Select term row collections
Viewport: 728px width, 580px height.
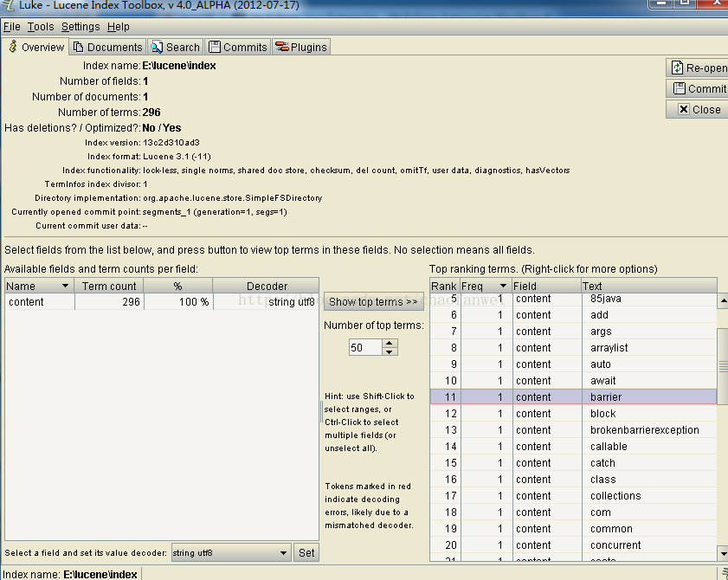coord(573,495)
